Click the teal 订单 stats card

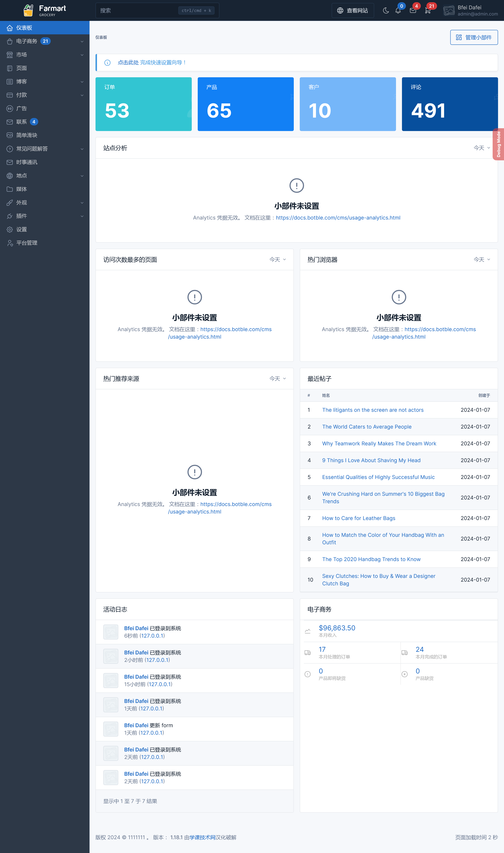coord(143,104)
